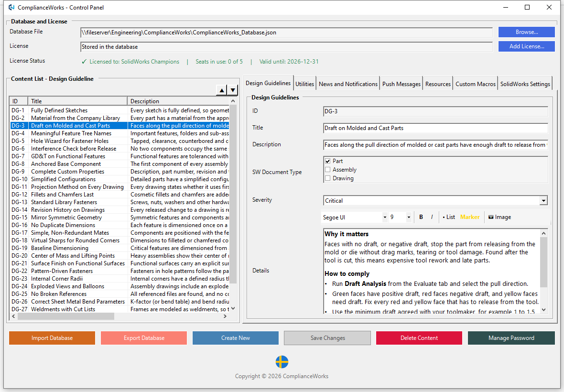Screen dimensions: 564x392
Task: Sort list by the ID column header
Action: pyautogui.click(x=19, y=101)
